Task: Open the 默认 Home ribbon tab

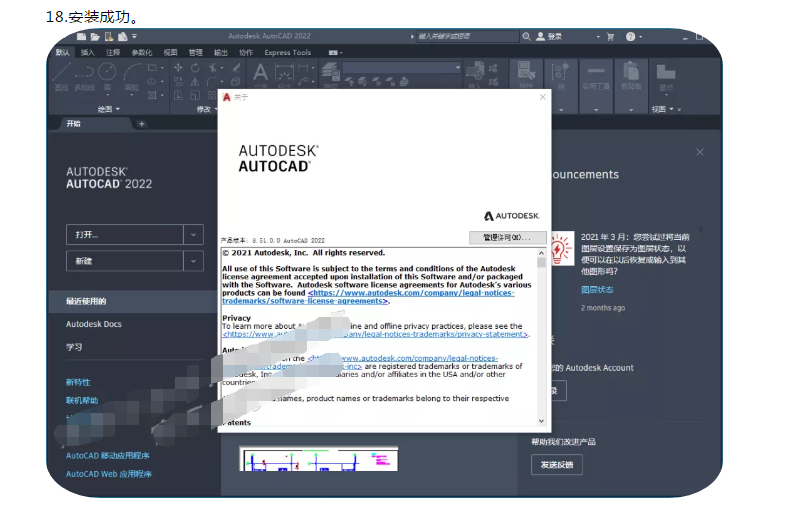Action: coord(63,52)
